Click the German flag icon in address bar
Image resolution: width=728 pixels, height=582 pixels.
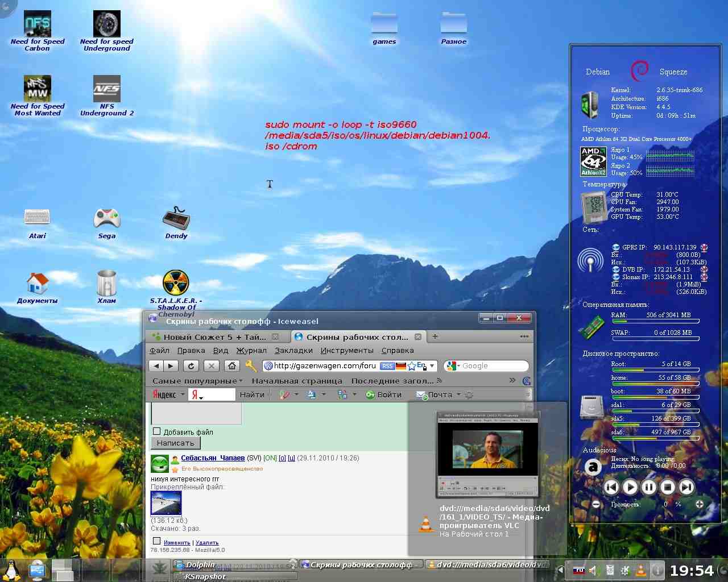point(401,366)
